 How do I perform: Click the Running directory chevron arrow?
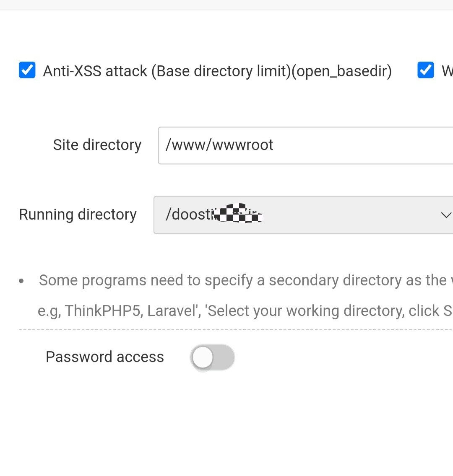click(x=445, y=215)
